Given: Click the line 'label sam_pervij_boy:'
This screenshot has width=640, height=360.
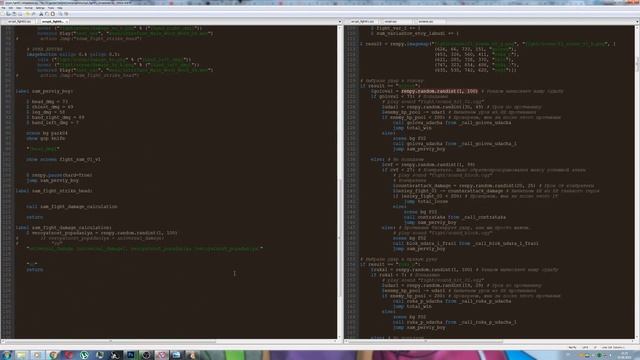Looking at the screenshot, I should (44, 91).
